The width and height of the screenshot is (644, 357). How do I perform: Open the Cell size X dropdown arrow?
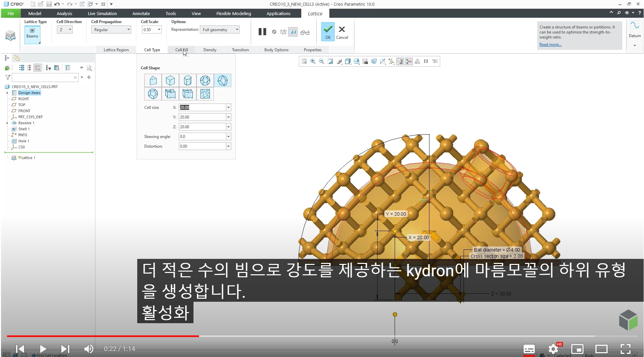click(229, 108)
